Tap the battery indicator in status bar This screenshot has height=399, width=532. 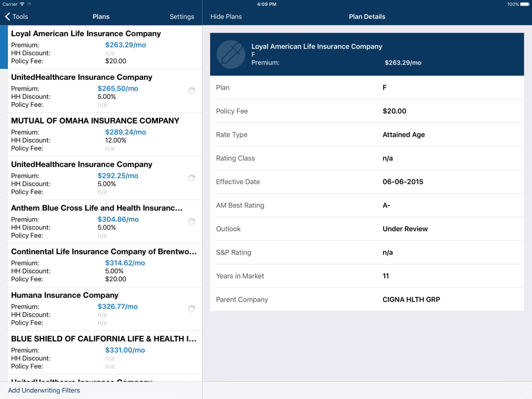pyautogui.click(x=525, y=4)
